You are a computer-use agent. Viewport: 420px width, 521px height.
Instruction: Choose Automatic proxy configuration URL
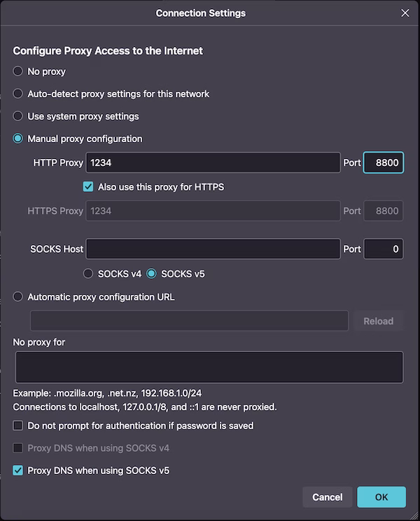18,297
